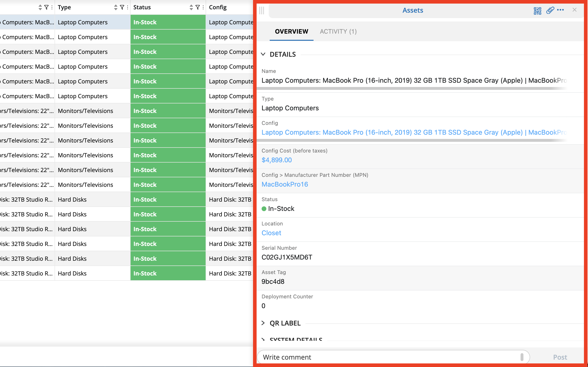588x367 pixels.
Task: Expand the QR LABEL section
Action: click(263, 323)
